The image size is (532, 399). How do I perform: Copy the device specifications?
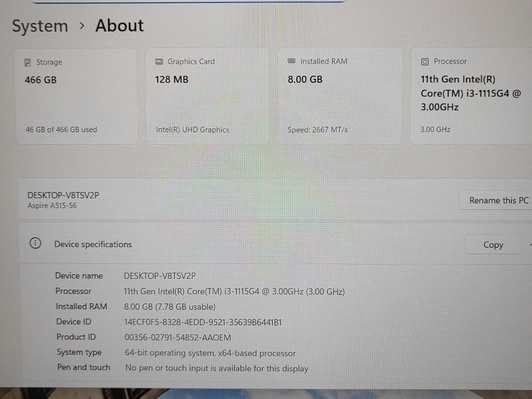point(493,245)
